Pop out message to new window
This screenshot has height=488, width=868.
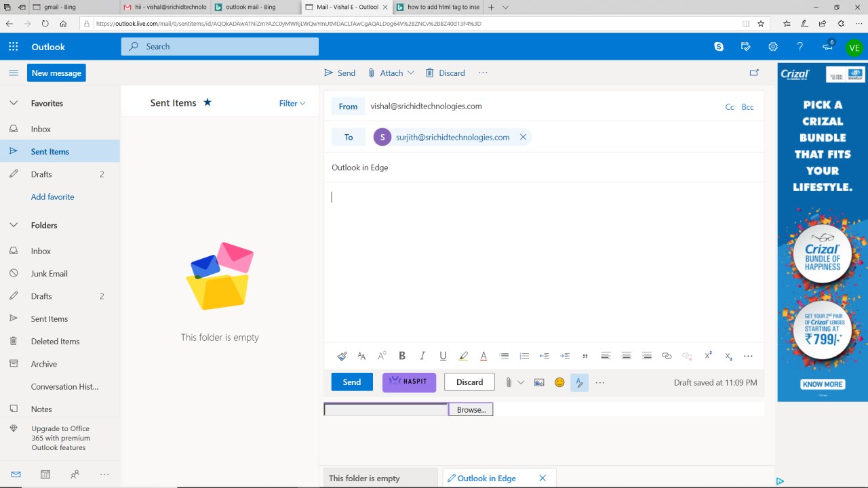[x=753, y=73]
